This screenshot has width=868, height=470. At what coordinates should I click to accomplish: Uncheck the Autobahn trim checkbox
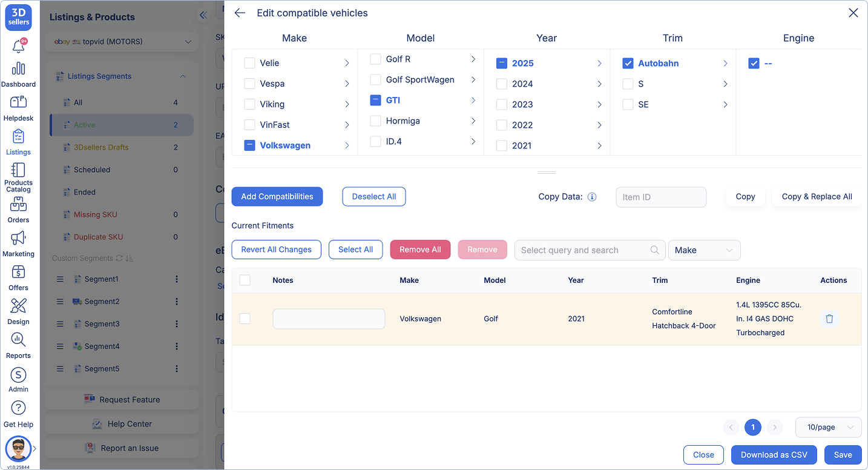pyautogui.click(x=628, y=63)
